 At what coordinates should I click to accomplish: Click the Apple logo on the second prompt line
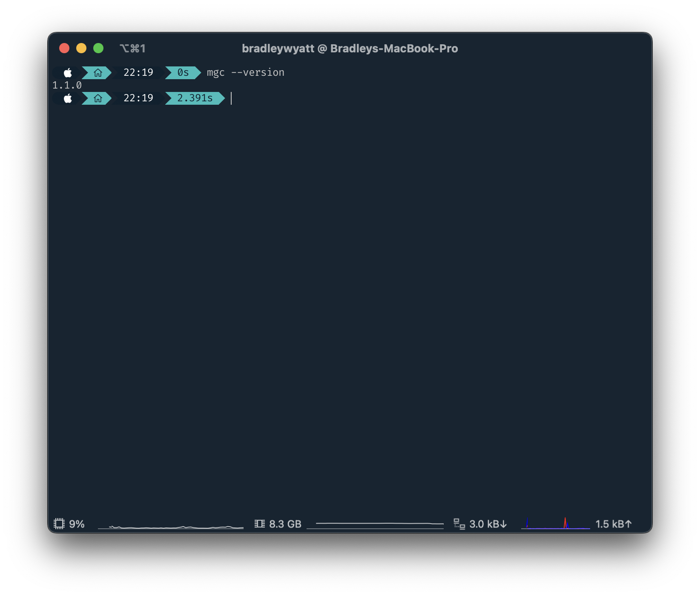[x=68, y=98]
